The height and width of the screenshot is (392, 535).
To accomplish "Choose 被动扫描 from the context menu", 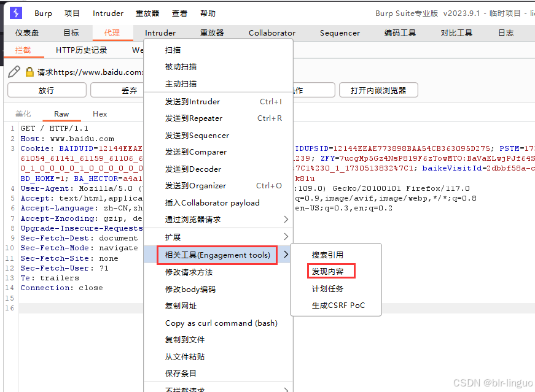I will pos(219,67).
